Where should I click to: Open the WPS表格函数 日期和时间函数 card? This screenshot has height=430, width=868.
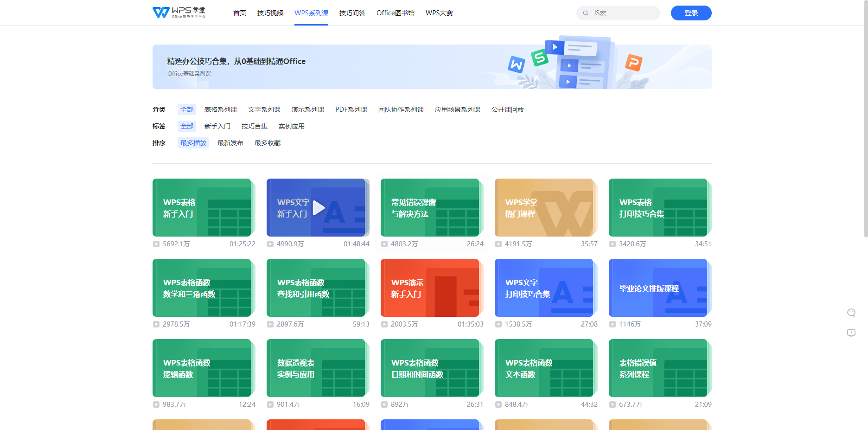coord(432,368)
